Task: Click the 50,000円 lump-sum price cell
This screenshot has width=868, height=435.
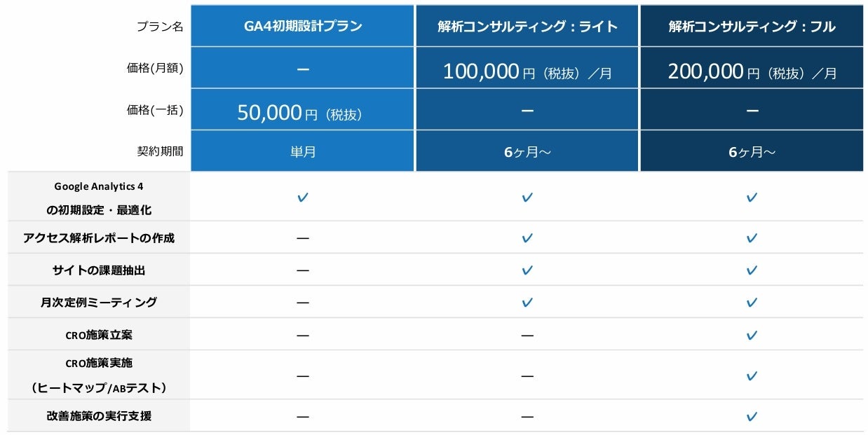Action: 303,113
